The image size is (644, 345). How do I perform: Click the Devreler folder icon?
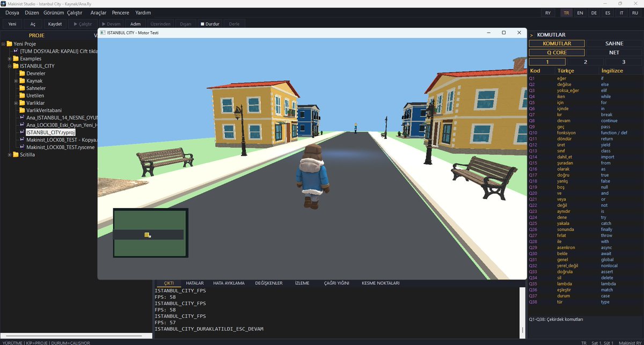[x=22, y=74]
